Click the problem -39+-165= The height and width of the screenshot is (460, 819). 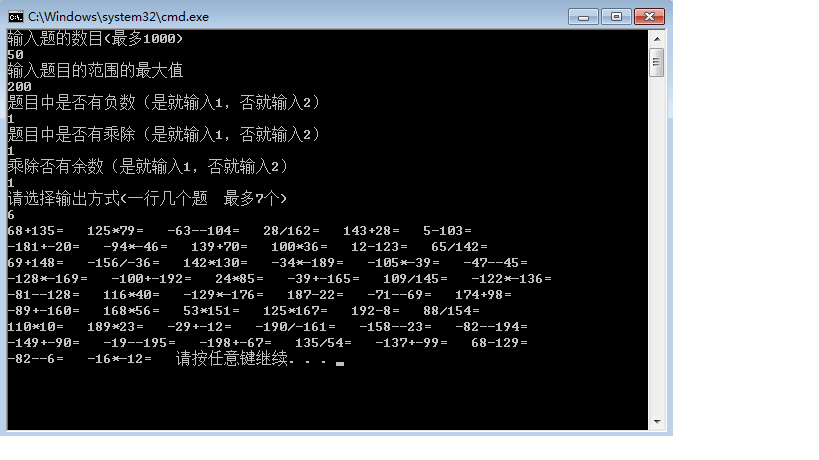click(x=323, y=279)
